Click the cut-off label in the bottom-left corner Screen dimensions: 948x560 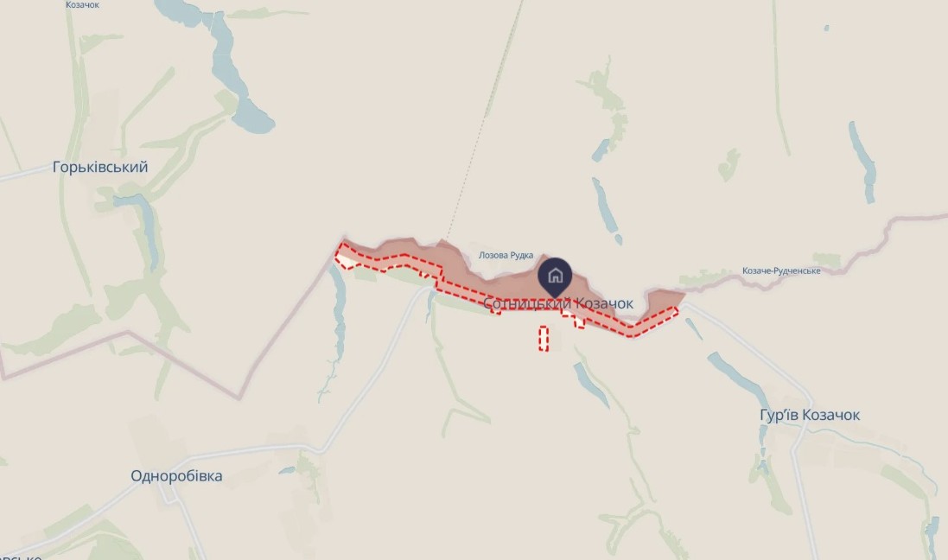click(20, 557)
